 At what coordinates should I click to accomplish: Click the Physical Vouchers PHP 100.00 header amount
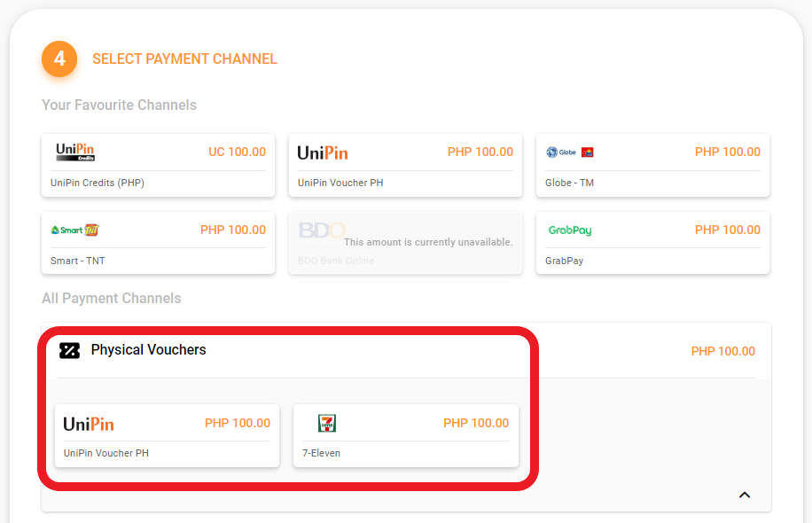[723, 351]
